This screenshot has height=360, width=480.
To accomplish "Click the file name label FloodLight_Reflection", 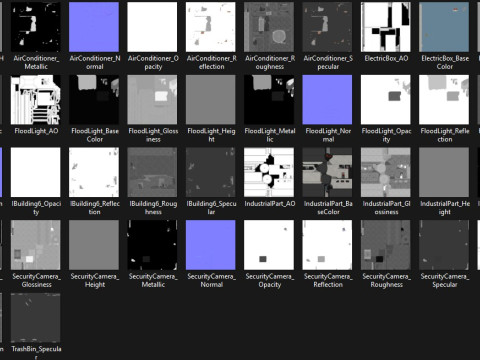I will [x=445, y=135].
